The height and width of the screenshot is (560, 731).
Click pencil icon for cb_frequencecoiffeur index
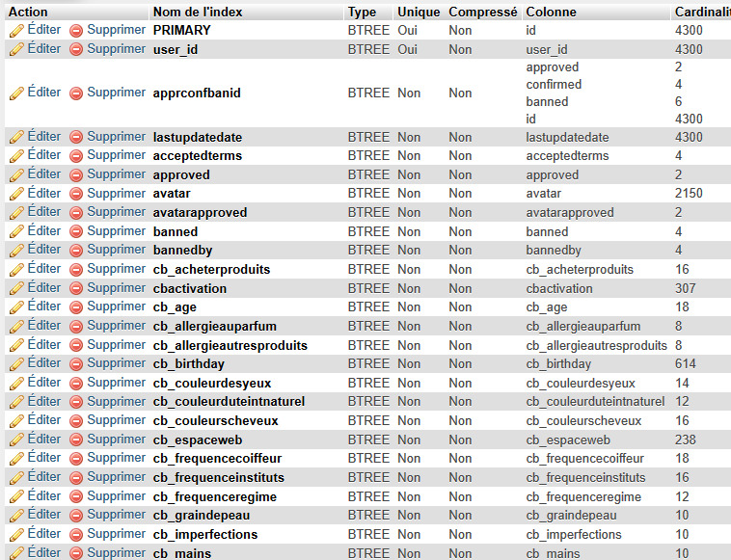(x=16, y=459)
